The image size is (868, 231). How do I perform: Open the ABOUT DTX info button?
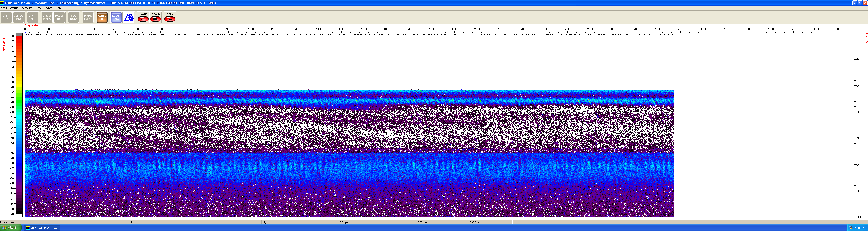116,17
